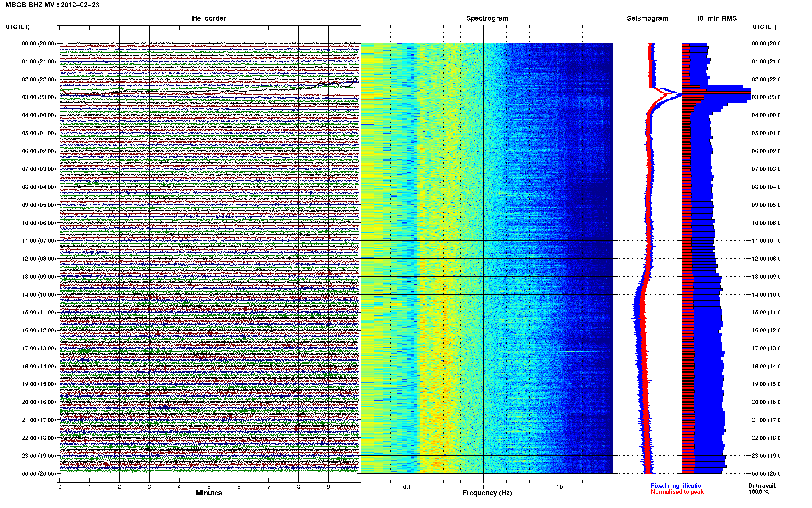
Task: Click minute tick label '5' on Helicorder axis
Action: click(209, 487)
